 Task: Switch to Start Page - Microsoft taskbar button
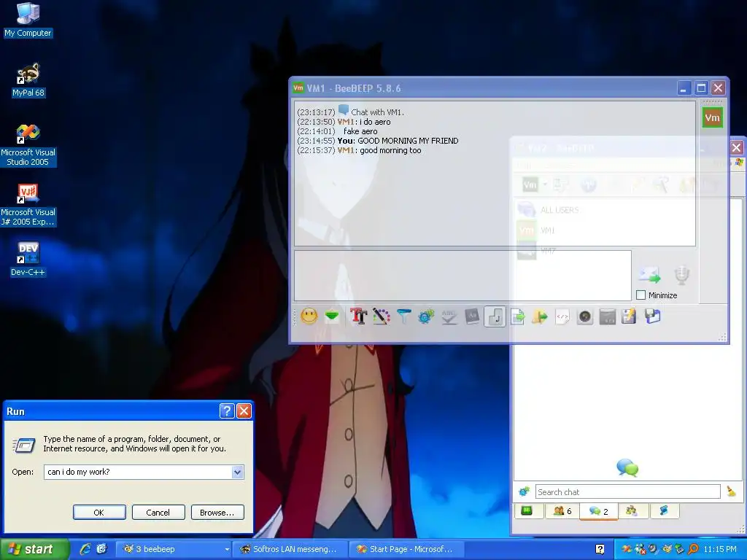coord(406,549)
